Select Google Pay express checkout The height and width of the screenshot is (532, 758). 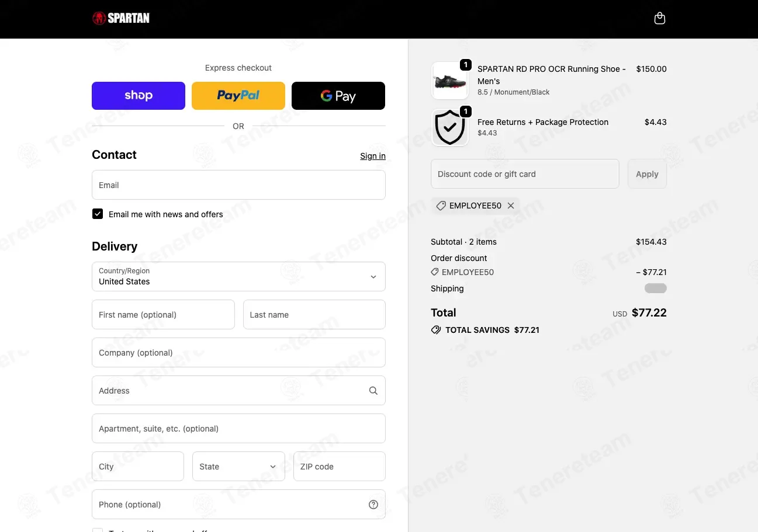(338, 96)
